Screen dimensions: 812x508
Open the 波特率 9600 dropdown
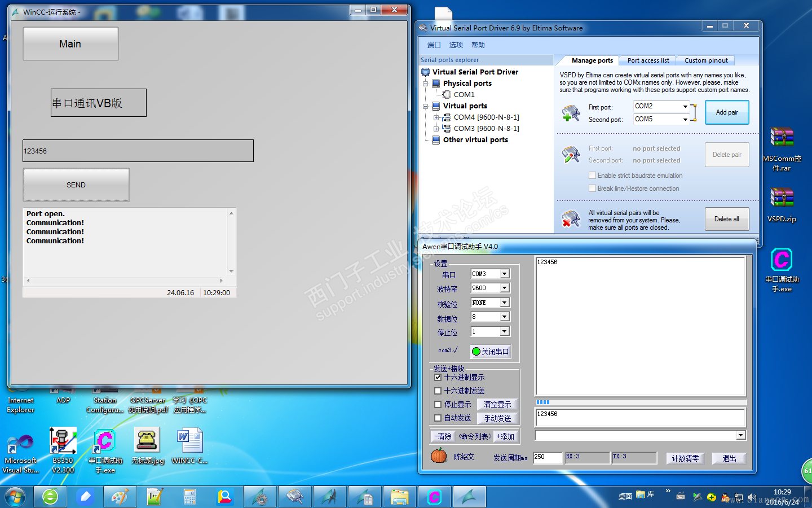point(505,288)
